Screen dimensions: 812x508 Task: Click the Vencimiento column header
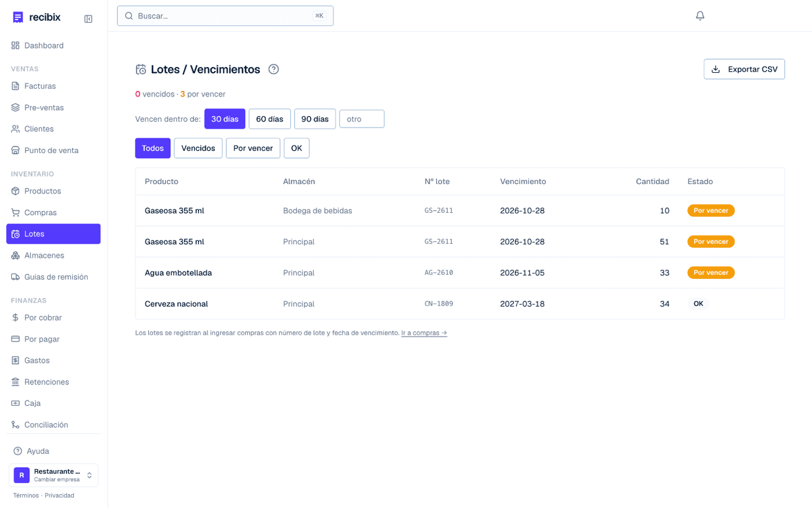click(523, 182)
